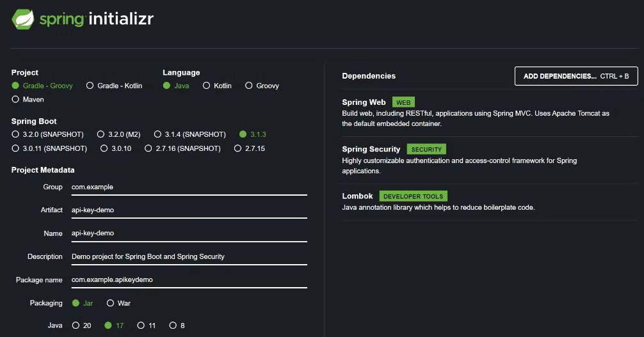Click the green SECURITY tag
The width and height of the screenshot is (644, 337).
click(x=426, y=149)
